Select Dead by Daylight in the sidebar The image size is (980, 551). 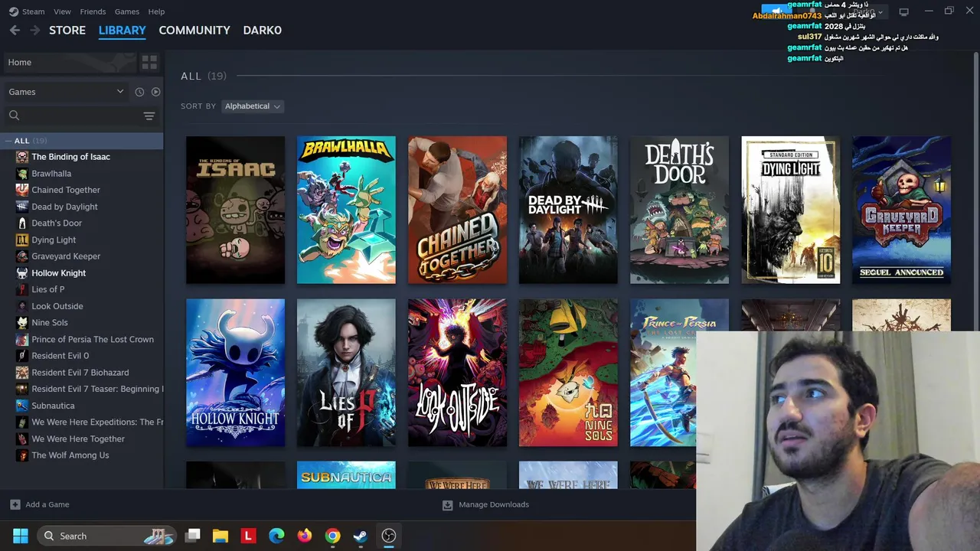click(64, 207)
